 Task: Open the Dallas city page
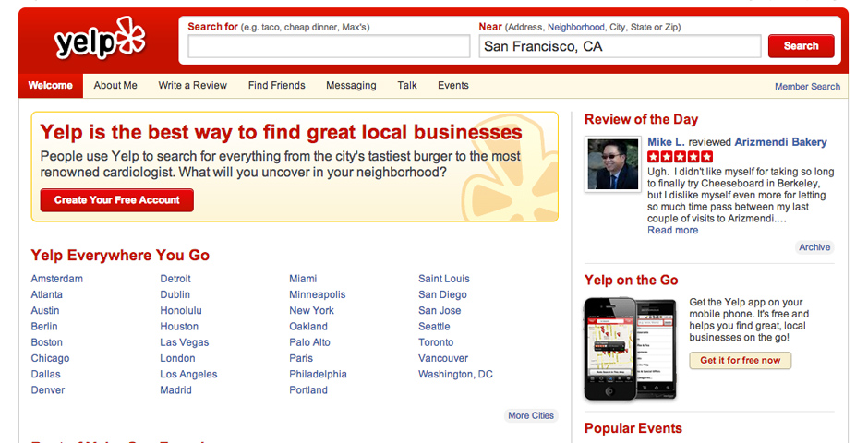(45, 375)
